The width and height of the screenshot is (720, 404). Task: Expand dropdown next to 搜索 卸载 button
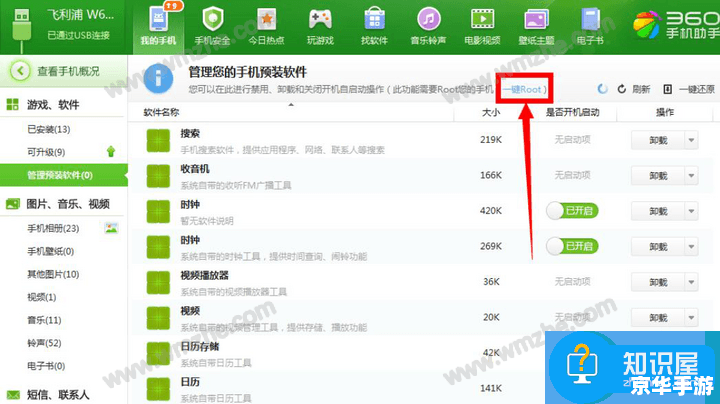pyautogui.click(x=691, y=140)
